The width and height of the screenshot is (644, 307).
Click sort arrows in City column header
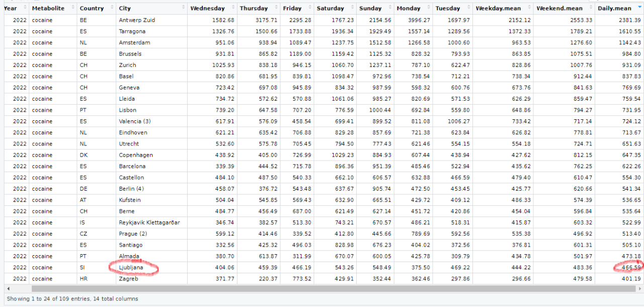tap(183, 8)
